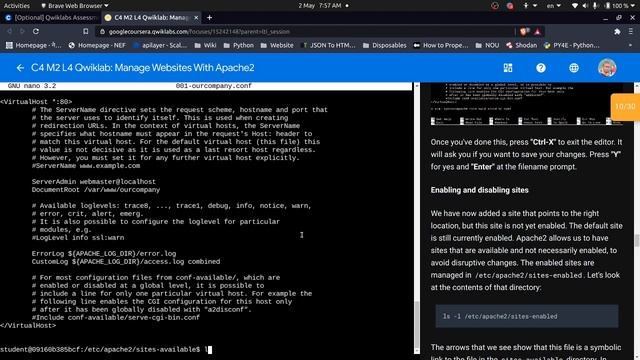Bookmark this page with the bookmark icon
640x360 pixels.
tap(85, 31)
